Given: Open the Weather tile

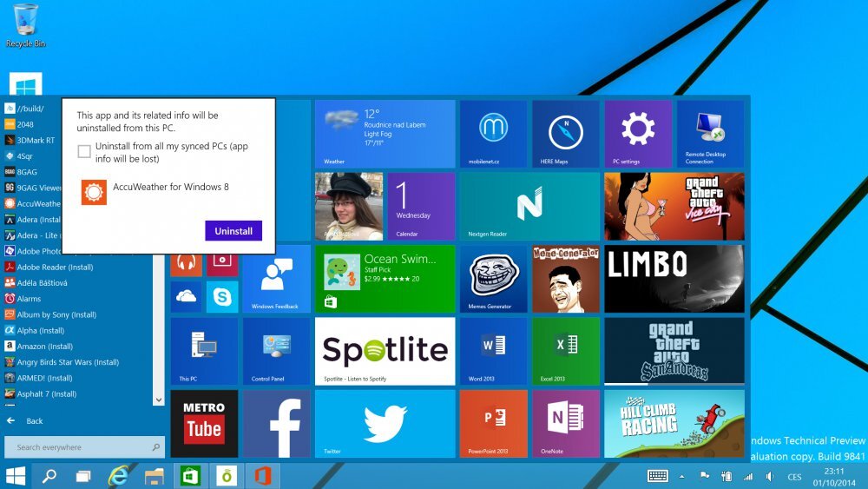Looking at the screenshot, I should point(385,134).
